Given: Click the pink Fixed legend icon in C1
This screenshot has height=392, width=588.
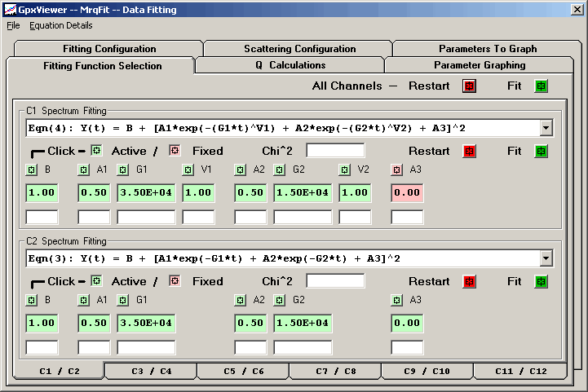Looking at the screenshot, I should [175, 151].
